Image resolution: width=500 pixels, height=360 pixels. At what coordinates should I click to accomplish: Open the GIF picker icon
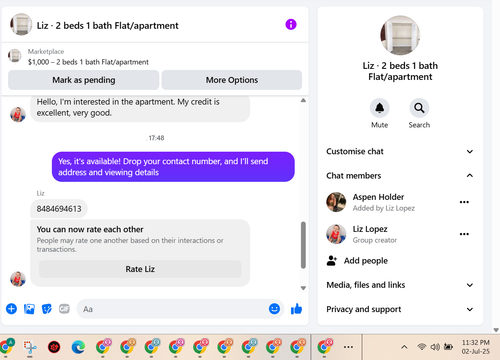[64, 309]
